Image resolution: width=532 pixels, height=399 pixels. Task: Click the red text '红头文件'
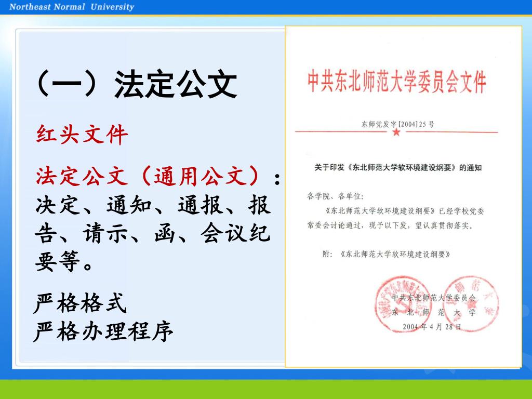point(82,135)
